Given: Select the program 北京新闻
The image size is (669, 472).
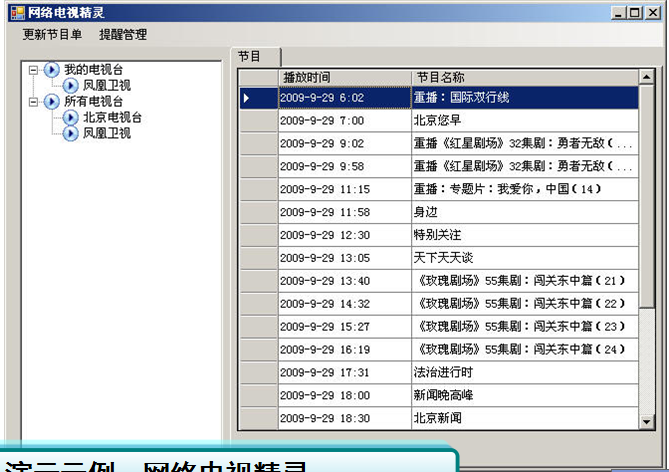Looking at the screenshot, I should click(x=525, y=418).
